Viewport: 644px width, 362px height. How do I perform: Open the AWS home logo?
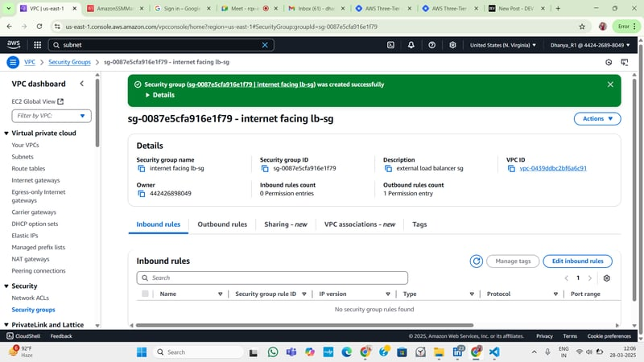click(x=14, y=44)
